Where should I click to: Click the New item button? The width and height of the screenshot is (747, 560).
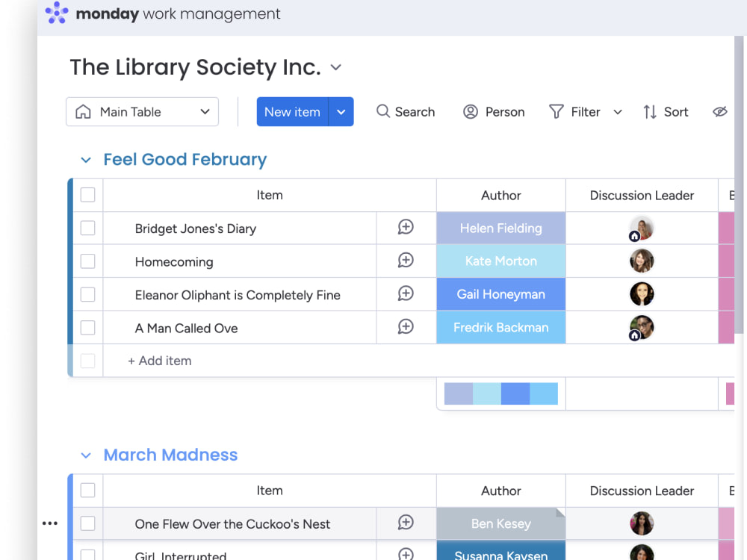(x=293, y=112)
